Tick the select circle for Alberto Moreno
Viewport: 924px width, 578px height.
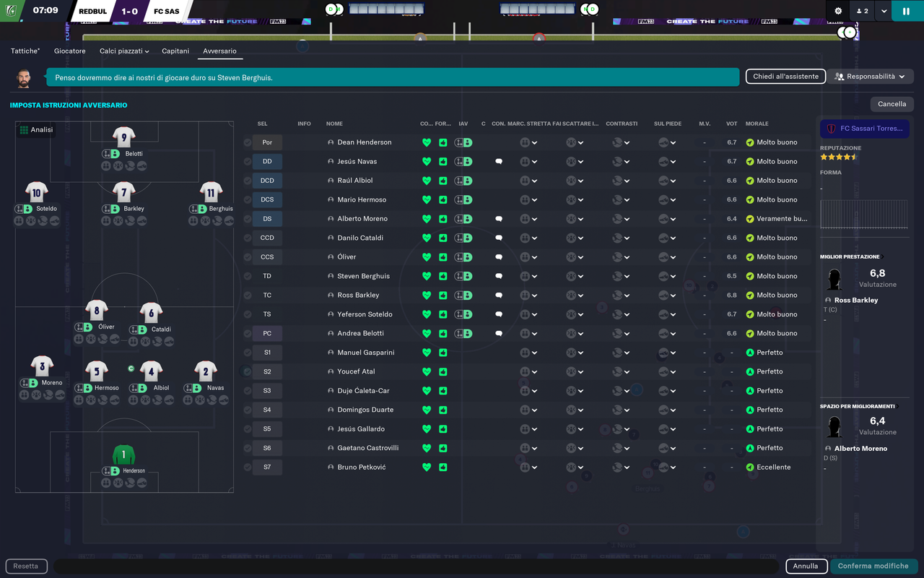click(248, 219)
